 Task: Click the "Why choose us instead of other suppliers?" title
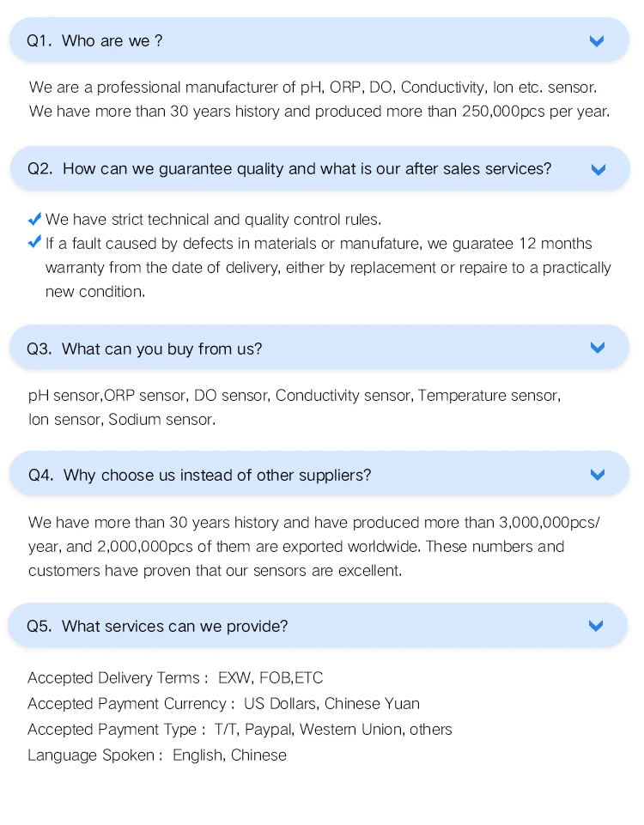coord(216,475)
